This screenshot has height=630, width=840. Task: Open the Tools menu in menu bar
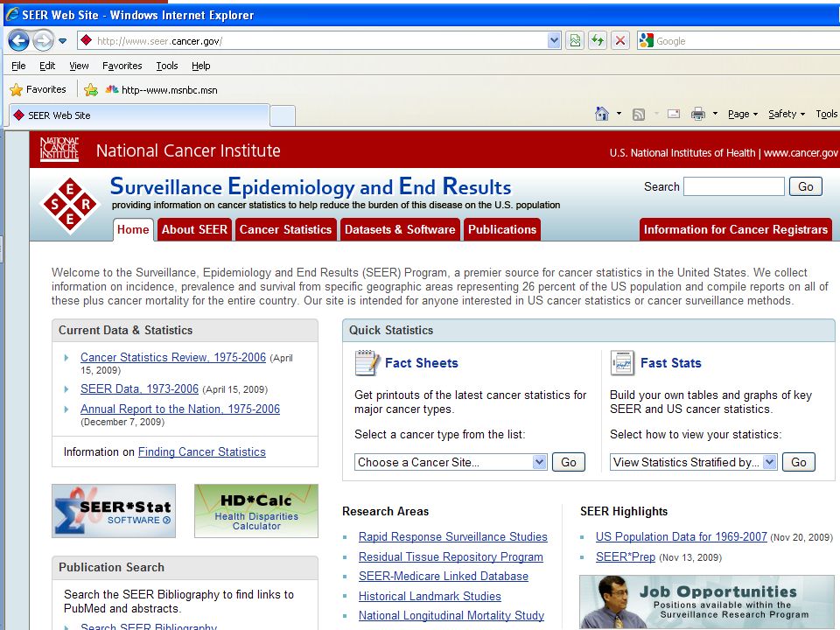166,66
